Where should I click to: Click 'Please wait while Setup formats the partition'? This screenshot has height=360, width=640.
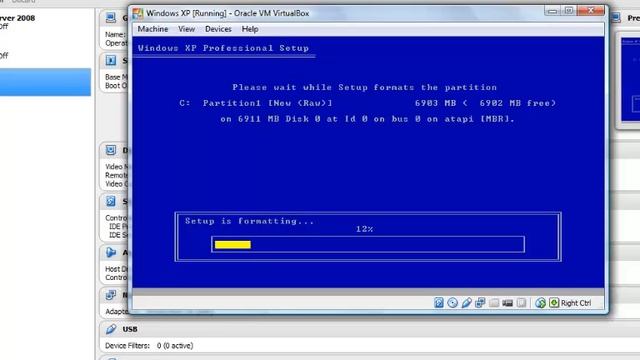(x=364, y=87)
